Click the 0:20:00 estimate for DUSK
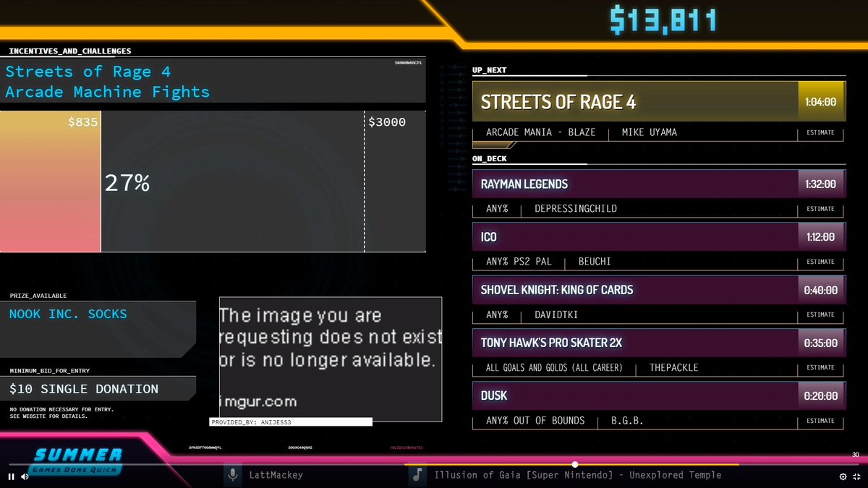Viewport: 868px width, 488px height. click(821, 395)
